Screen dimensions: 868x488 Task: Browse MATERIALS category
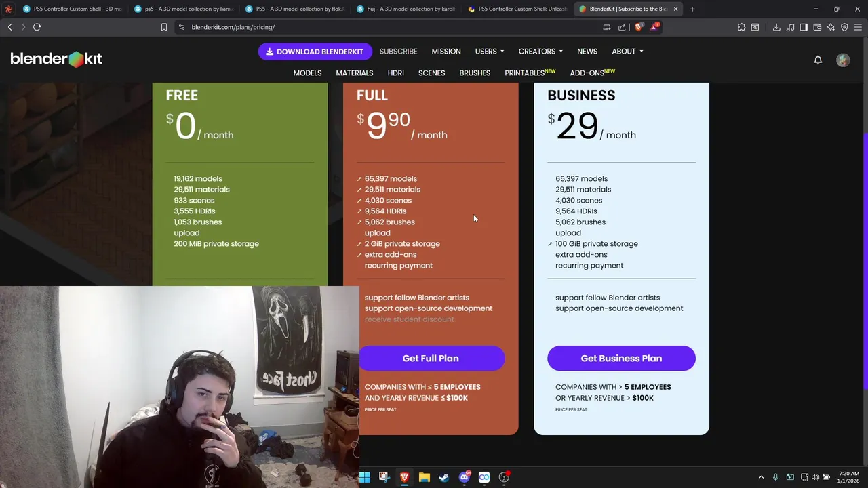[355, 73]
